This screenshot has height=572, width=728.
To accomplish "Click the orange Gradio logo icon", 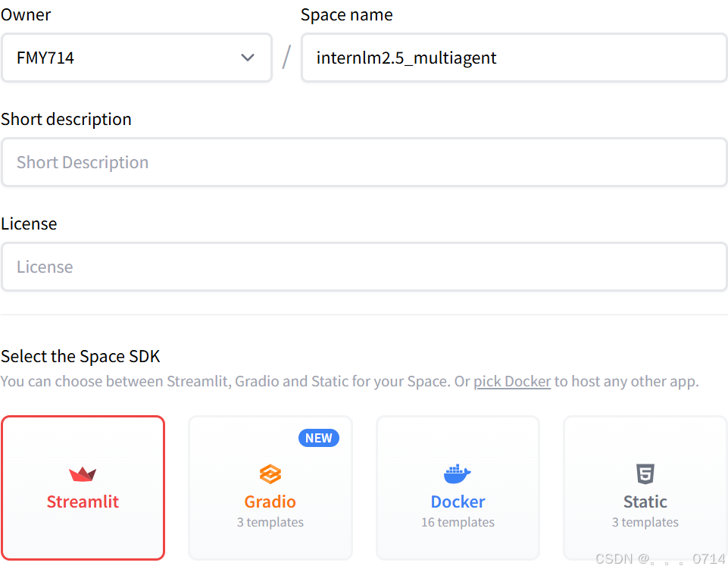I will point(270,474).
